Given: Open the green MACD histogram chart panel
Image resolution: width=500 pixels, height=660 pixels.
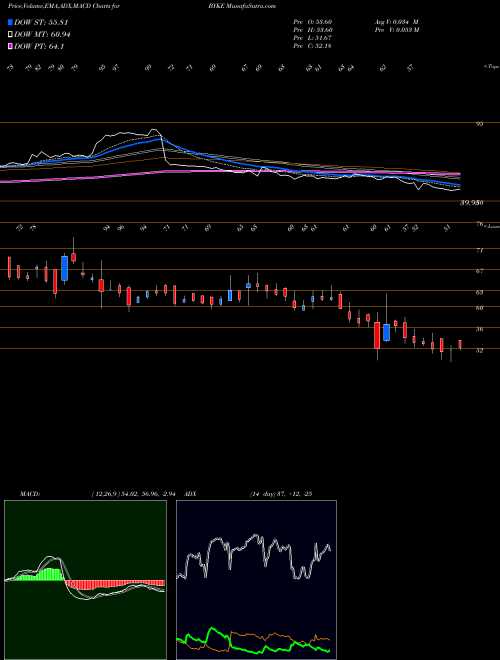Looking at the screenshot, I should (x=85, y=580).
